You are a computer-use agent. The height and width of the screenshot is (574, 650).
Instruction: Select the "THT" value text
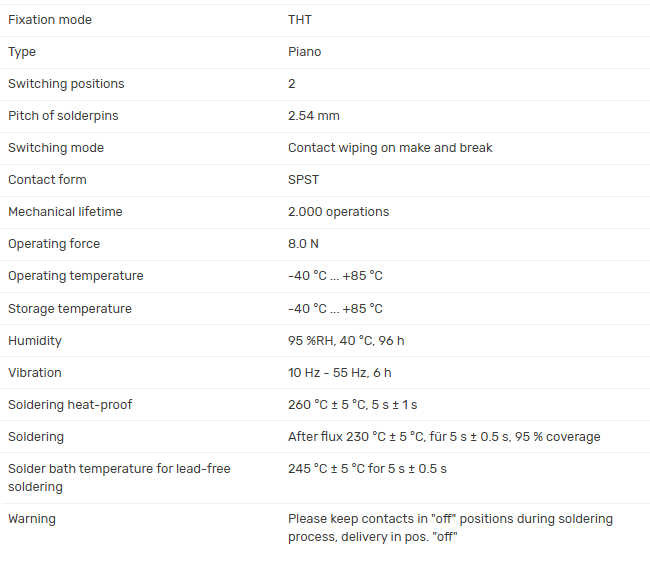(x=301, y=20)
